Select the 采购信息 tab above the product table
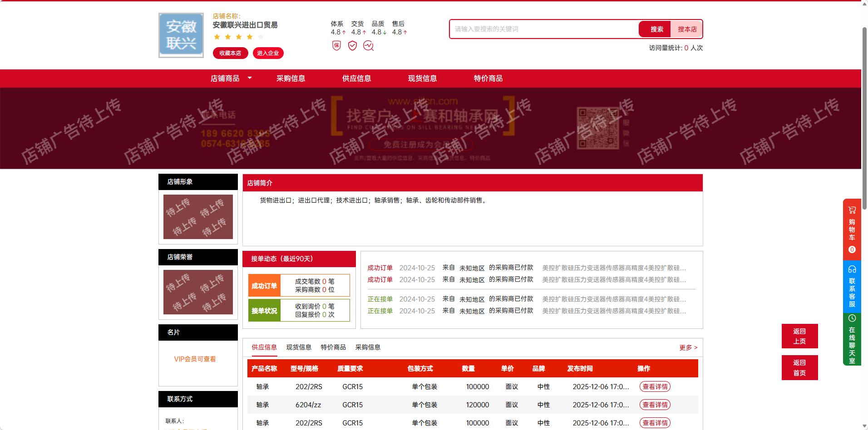This screenshot has height=430, width=868. point(368,347)
